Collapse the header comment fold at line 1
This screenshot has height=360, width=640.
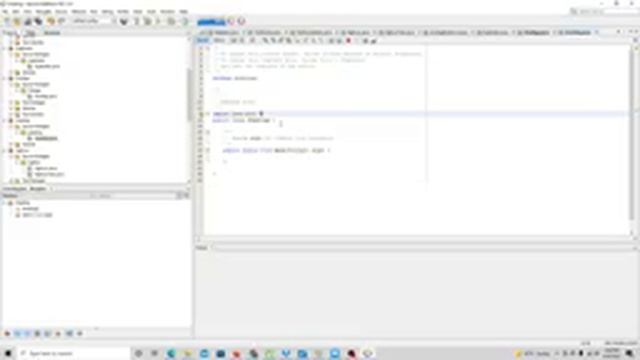tap(208, 48)
